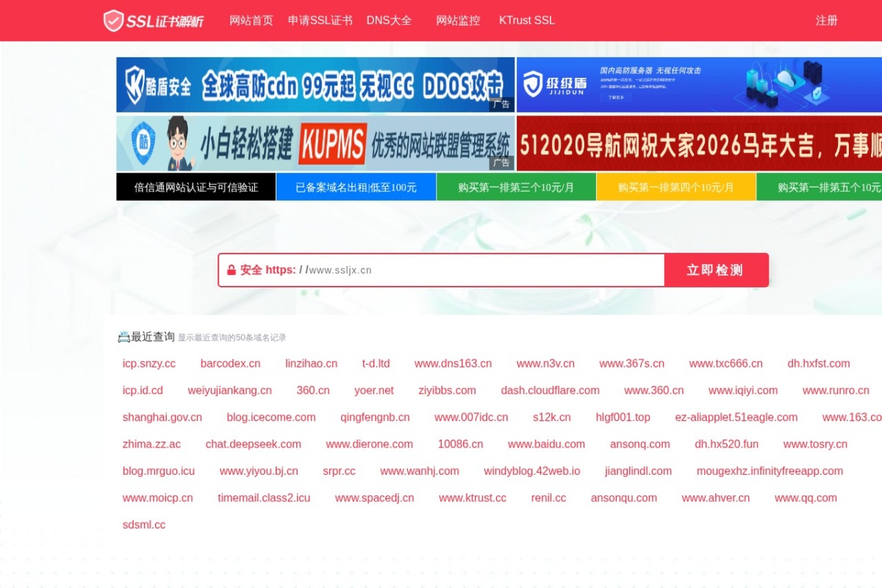Open the 网站首页 menu item
The width and height of the screenshot is (882, 588).
tap(250, 21)
